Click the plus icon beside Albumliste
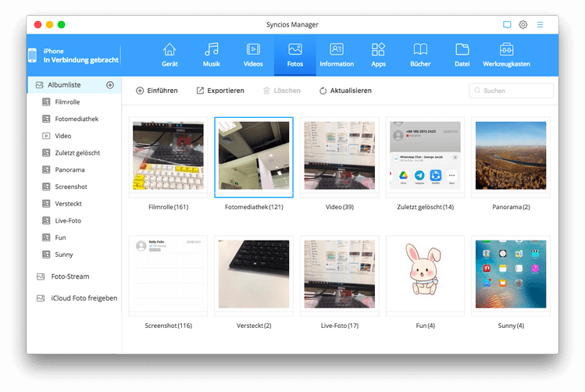 click(x=110, y=84)
